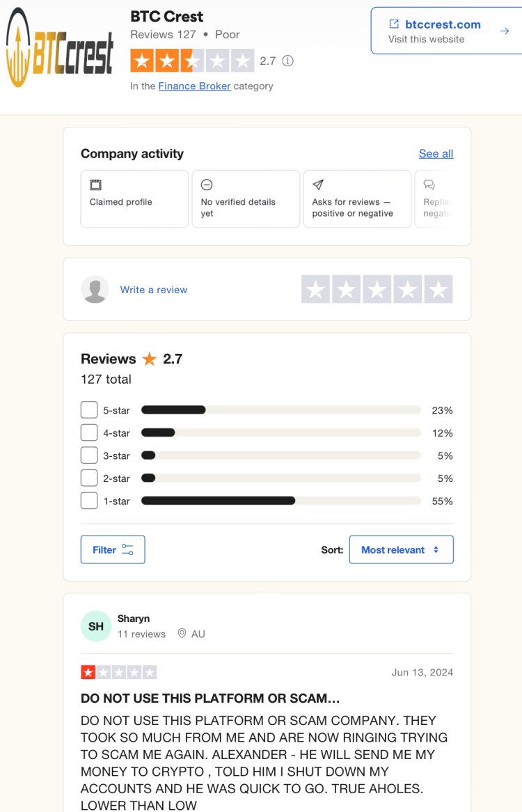522x812 pixels.
Task: Select the Claimed profile calendar icon
Action: click(x=96, y=185)
